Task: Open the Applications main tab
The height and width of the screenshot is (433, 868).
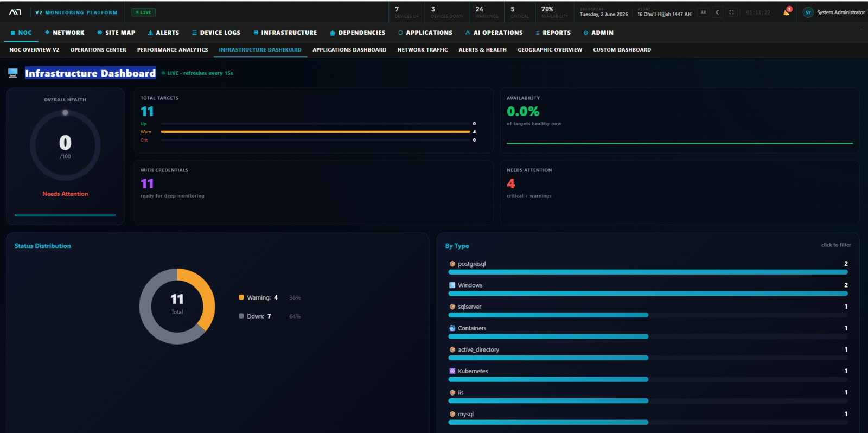Action: 425,33
